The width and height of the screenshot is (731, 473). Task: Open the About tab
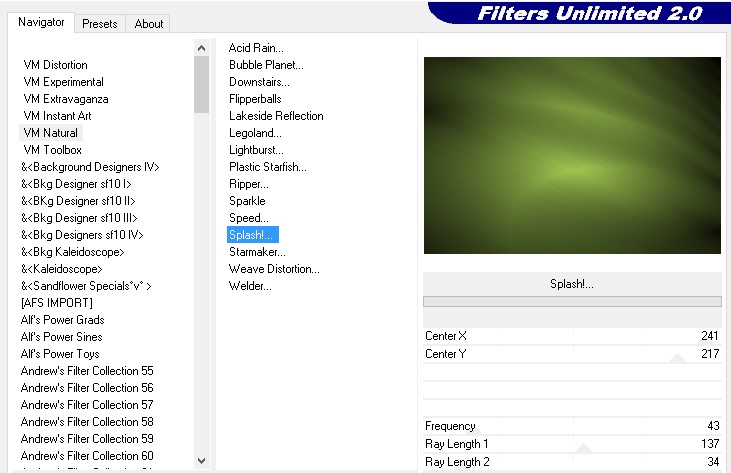tap(149, 23)
